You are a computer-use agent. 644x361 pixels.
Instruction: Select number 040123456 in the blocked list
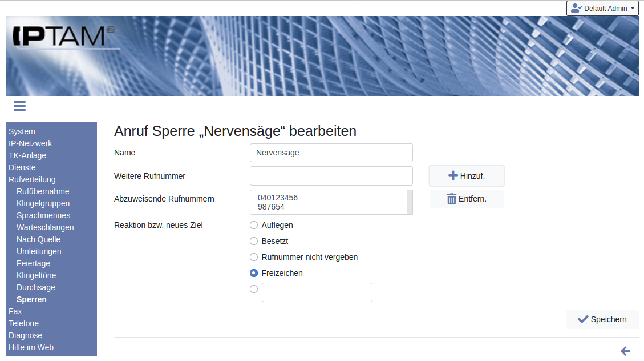click(x=278, y=198)
